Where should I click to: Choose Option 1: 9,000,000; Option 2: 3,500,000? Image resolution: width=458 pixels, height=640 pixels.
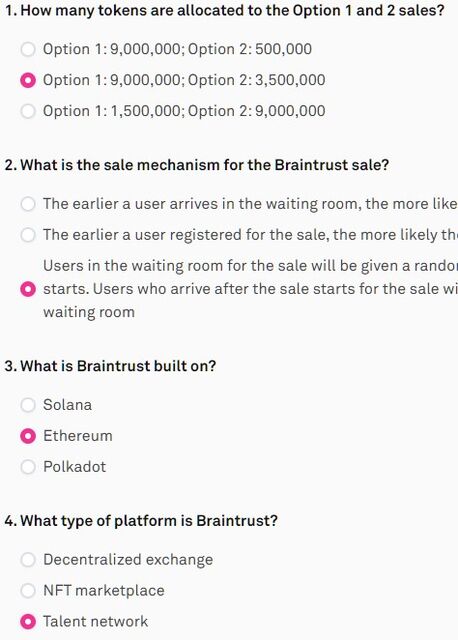[x=28, y=80]
